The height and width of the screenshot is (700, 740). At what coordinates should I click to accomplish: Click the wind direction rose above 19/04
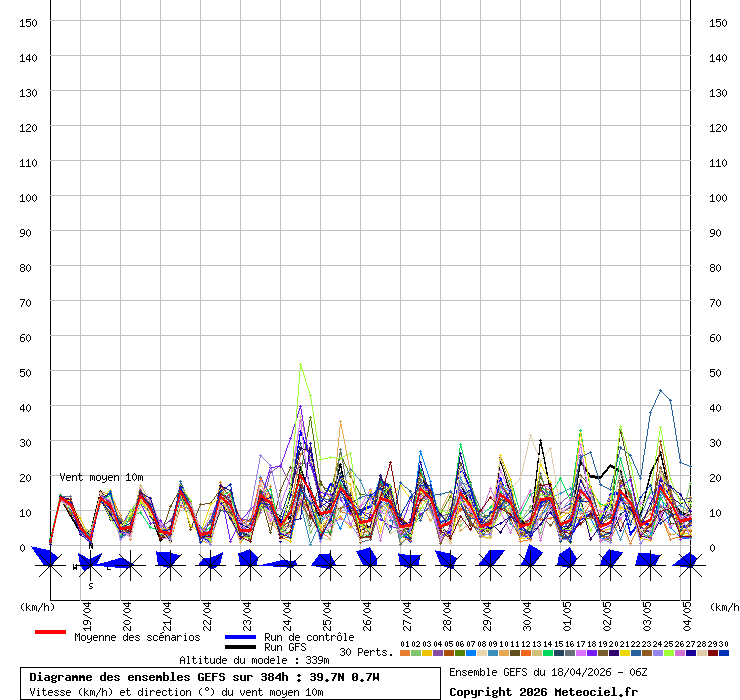90,564
